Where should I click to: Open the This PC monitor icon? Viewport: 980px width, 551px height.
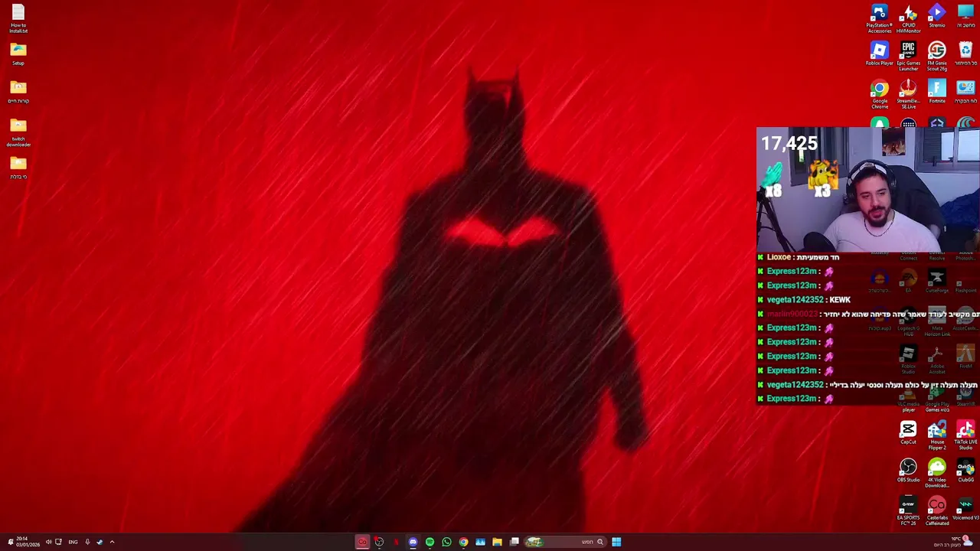965,17
